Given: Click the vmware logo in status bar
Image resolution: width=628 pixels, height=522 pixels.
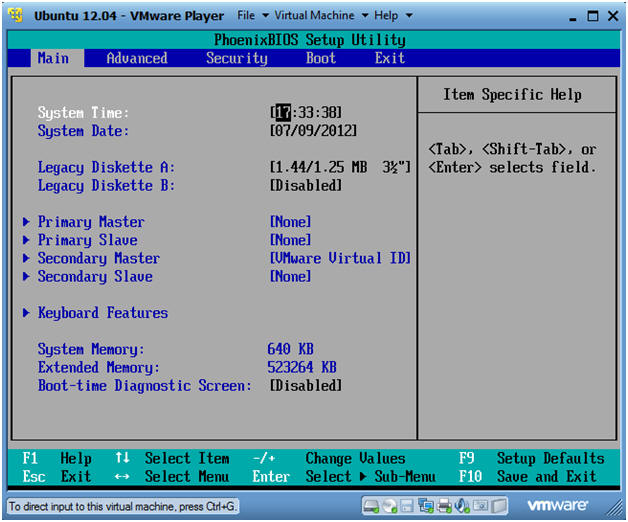Looking at the screenshot, I should point(557,505).
